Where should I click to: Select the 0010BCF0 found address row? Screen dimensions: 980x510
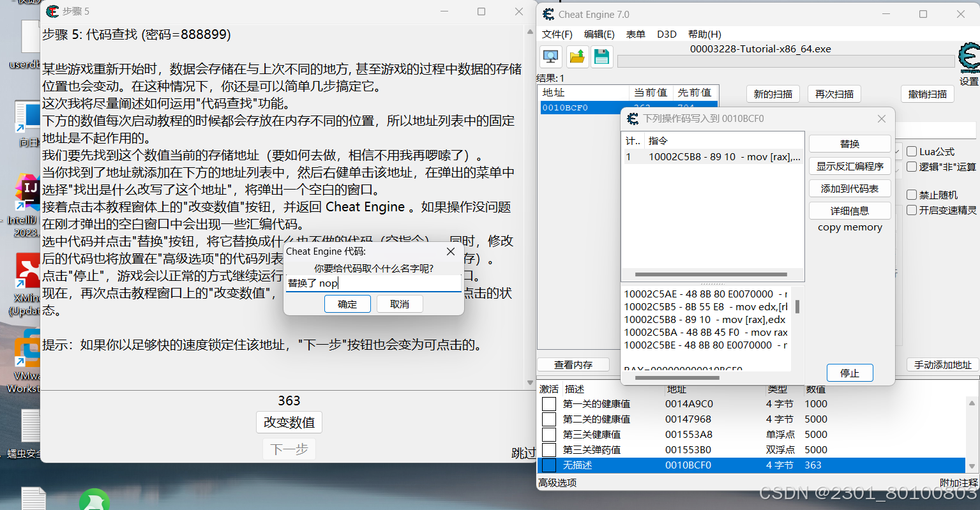tap(628, 108)
